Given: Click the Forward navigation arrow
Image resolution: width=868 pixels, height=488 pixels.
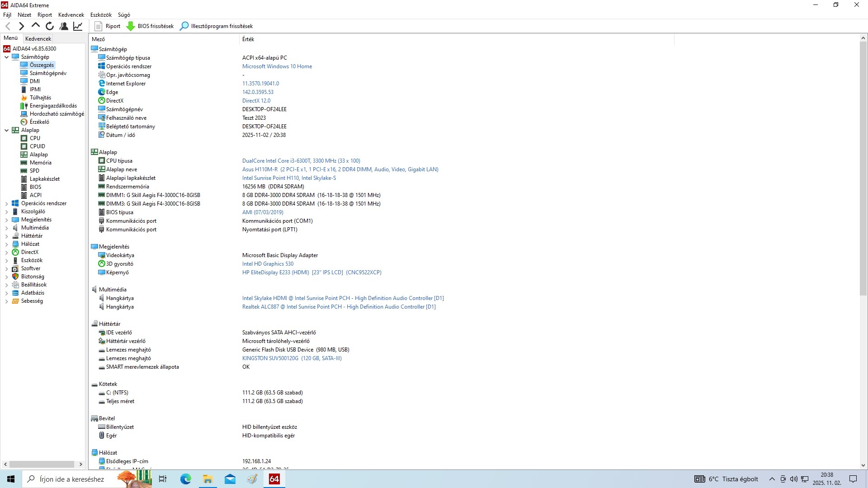Looking at the screenshot, I should (x=21, y=26).
